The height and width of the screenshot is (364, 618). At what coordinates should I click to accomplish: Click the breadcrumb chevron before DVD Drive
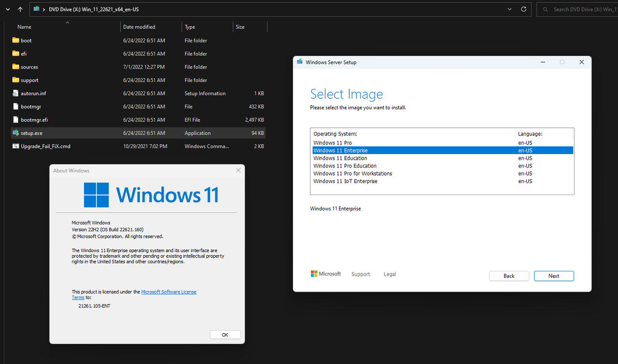click(x=44, y=9)
